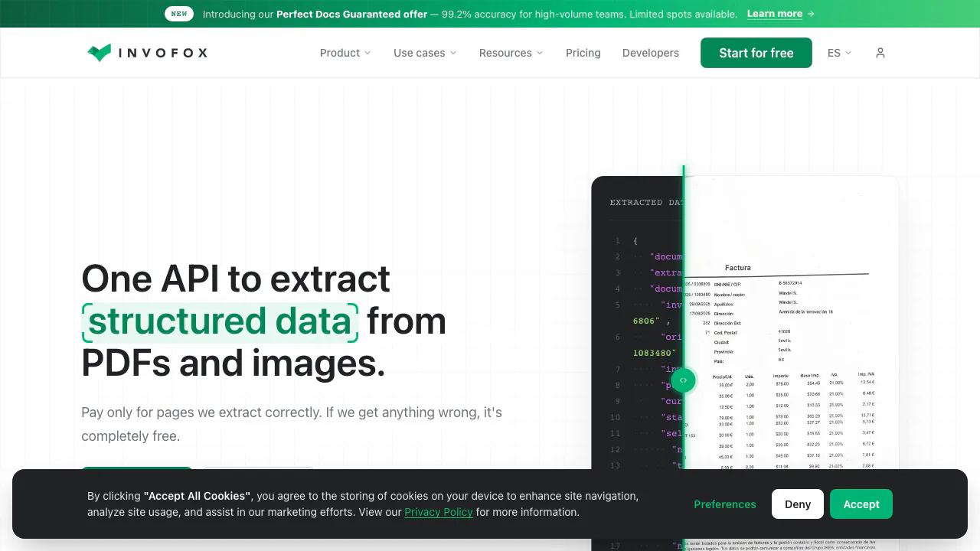The height and width of the screenshot is (551, 980).
Task: Open the Privacy Policy link
Action: (439, 512)
